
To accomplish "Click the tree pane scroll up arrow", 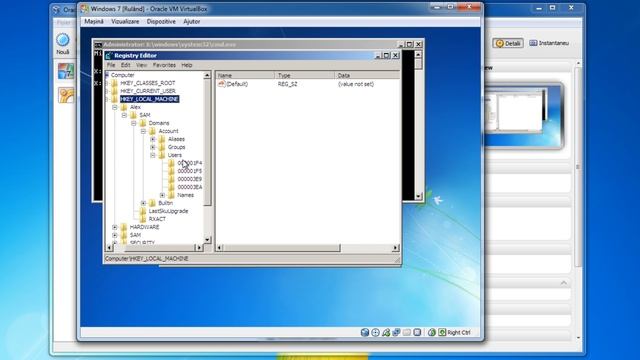I will click(207, 75).
